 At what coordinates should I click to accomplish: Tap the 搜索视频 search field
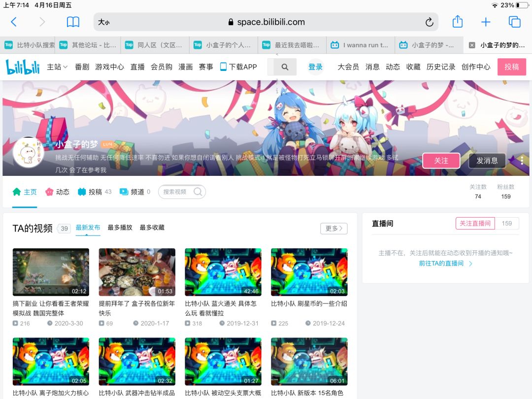point(181,192)
